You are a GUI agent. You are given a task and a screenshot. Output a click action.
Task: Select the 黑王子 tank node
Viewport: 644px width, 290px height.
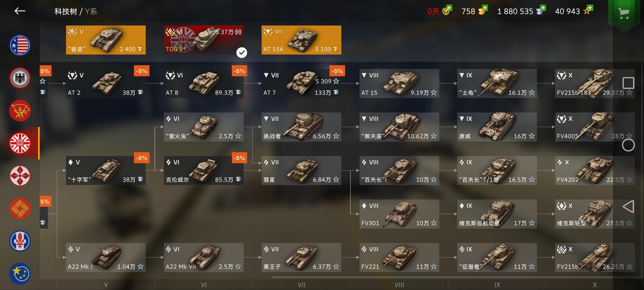point(301,258)
